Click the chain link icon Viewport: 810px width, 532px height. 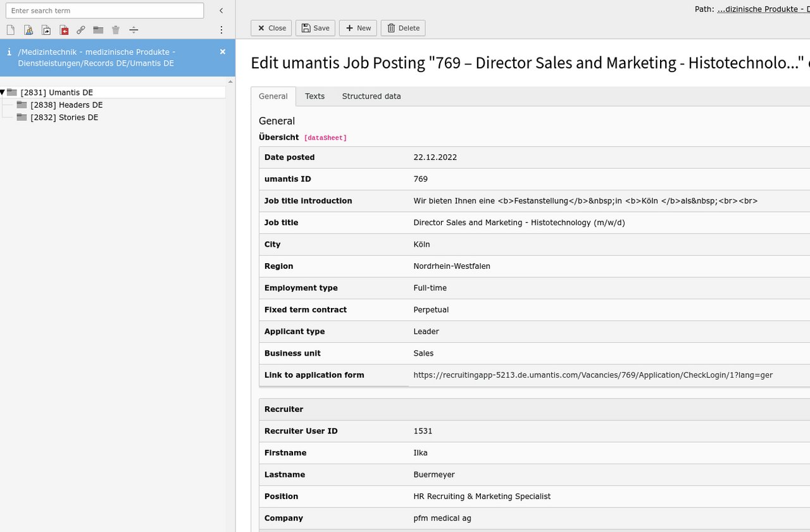coord(80,30)
